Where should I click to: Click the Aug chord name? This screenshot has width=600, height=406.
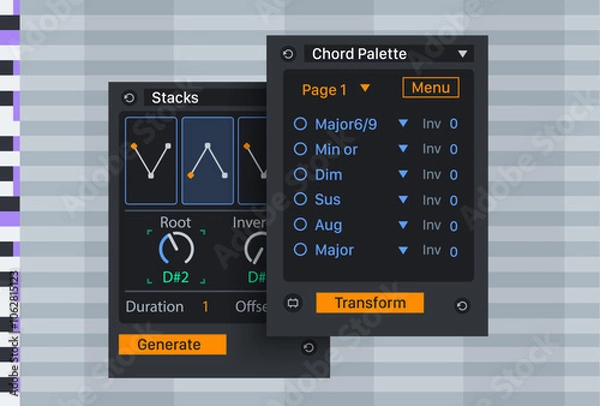click(x=328, y=225)
